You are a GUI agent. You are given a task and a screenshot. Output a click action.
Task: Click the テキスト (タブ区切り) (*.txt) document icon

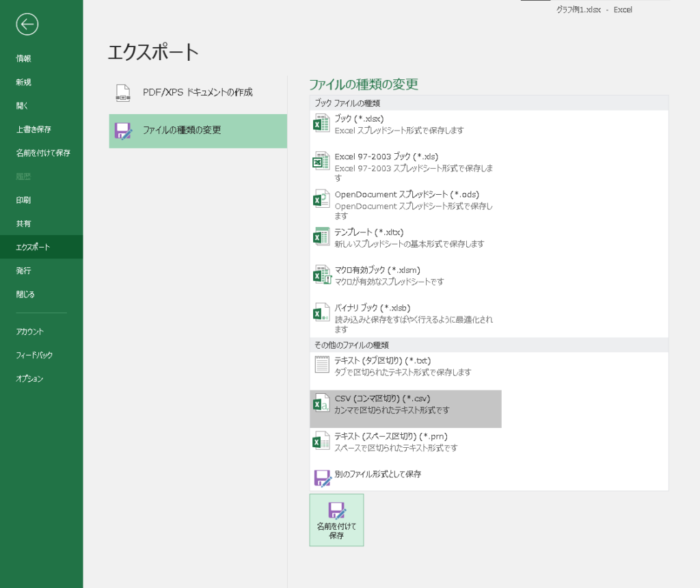point(321,364)
